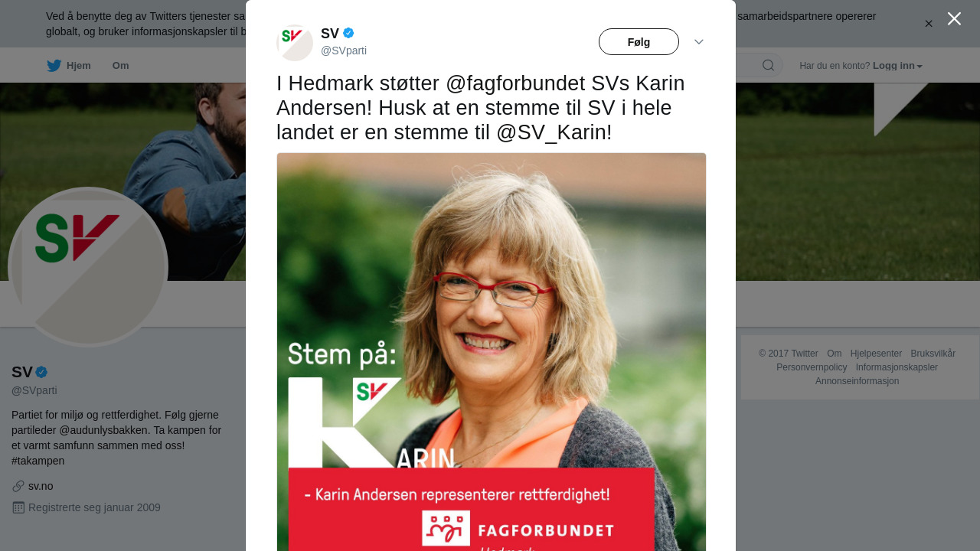
Task: Follow SV with the Følg button
Action: (x=639, y=42)
